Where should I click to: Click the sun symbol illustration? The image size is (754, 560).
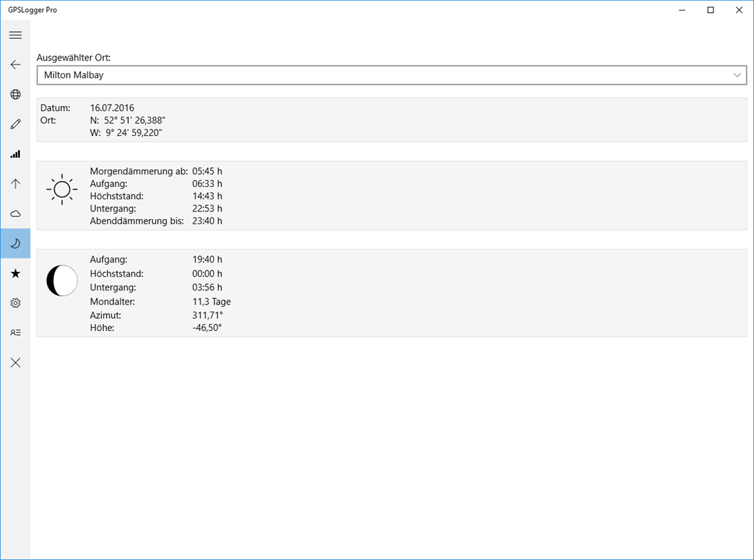point(61,189)
